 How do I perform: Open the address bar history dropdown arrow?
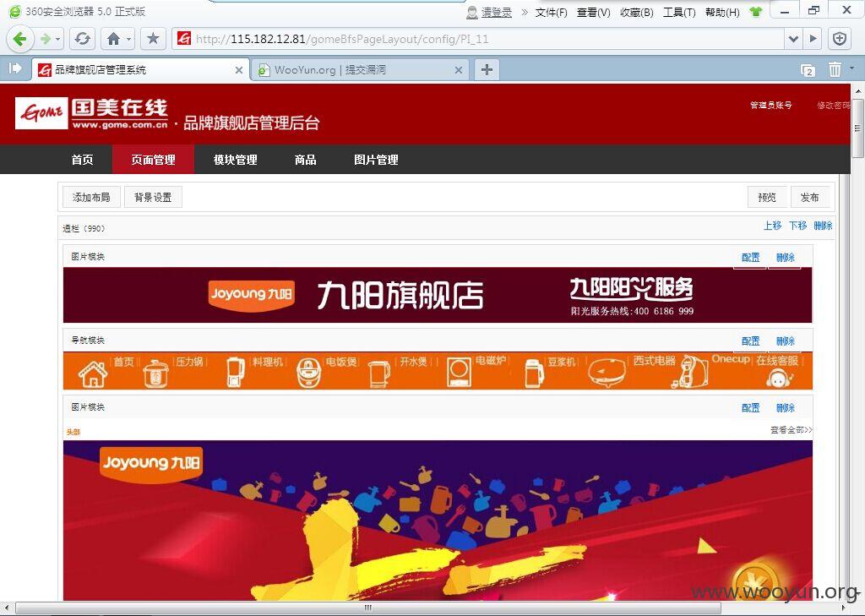click(x=793, y=39)
